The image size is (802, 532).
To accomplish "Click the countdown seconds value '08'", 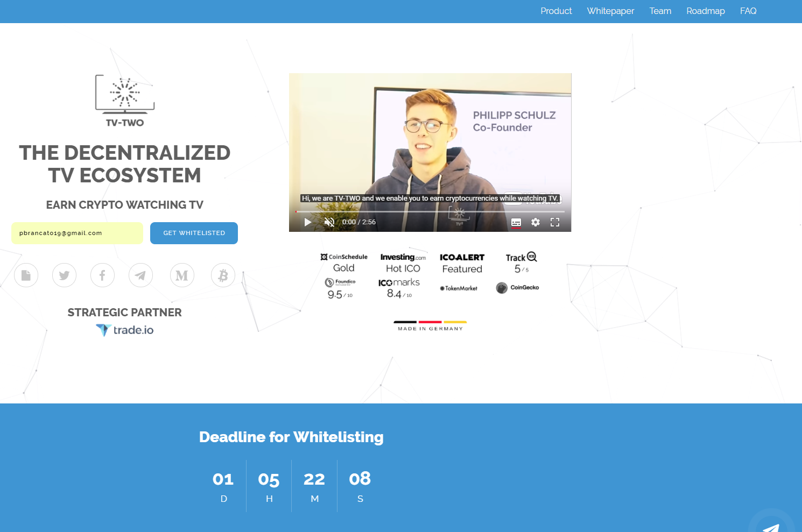I will click(360, 478).
